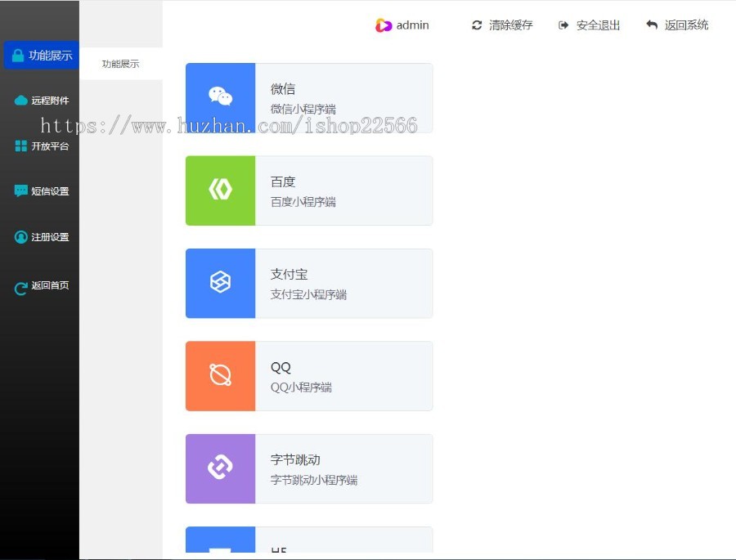This screenshot has height=560, width=736.
Task: Click the refresh arrow icon beside 返回首页
Action: click(x=20, y=289)
